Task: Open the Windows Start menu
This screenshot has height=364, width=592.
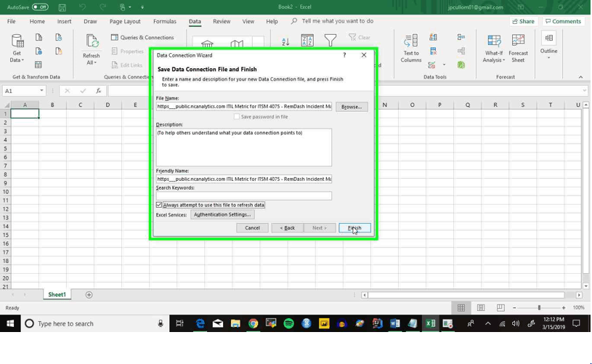Action: point(10,323)
